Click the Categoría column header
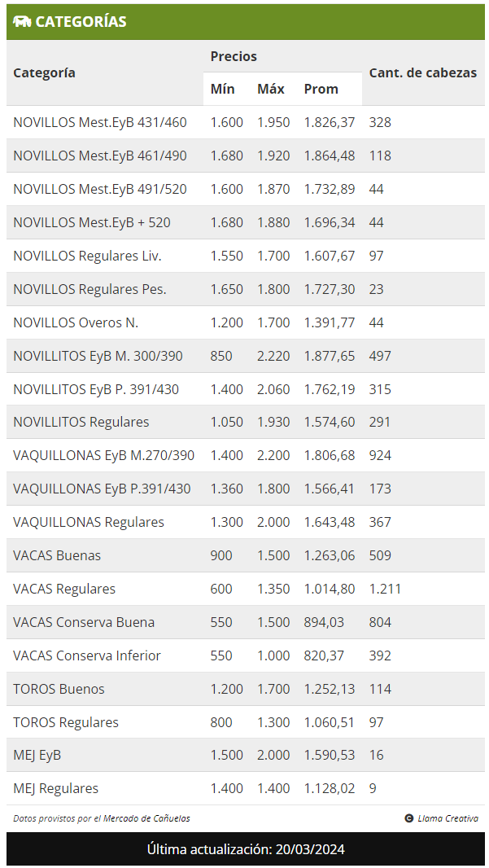This screenshot has height=868, width=489. [x=44, y=72]
